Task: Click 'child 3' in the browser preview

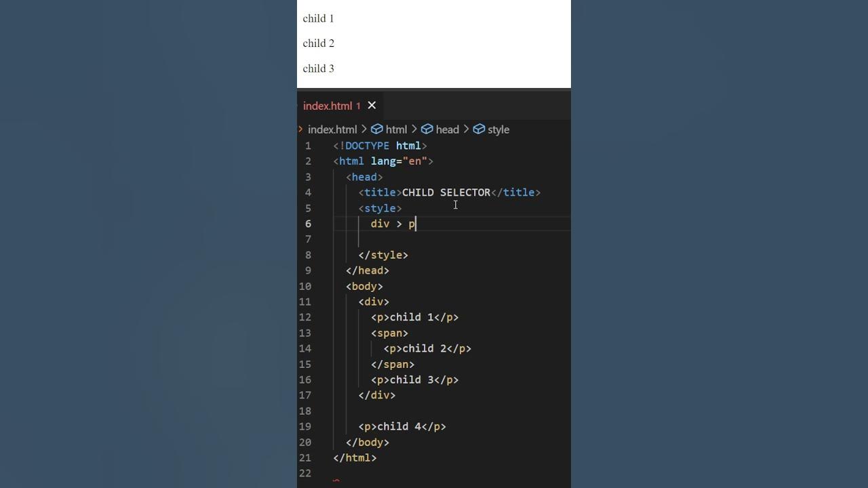Action: [318, 68]
